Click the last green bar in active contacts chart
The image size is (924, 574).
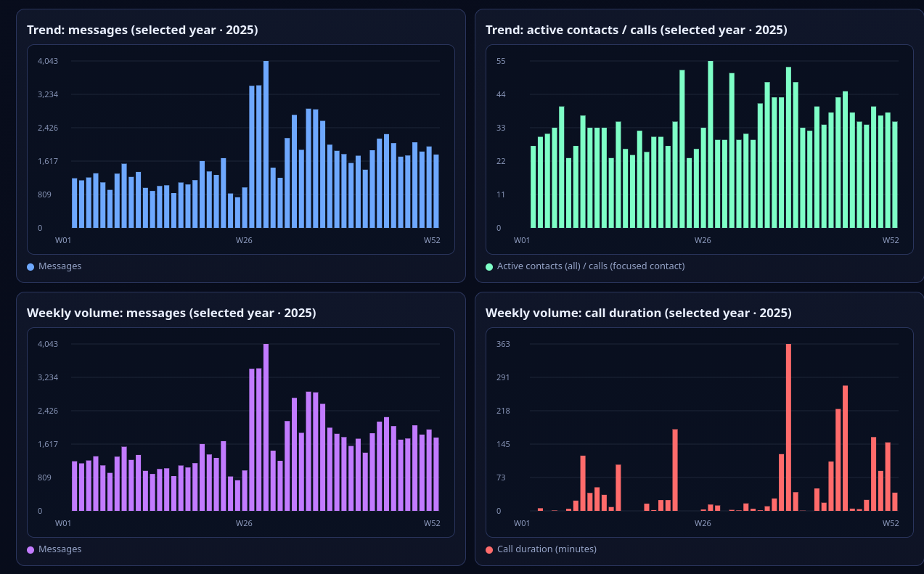(x=895, y=175)
